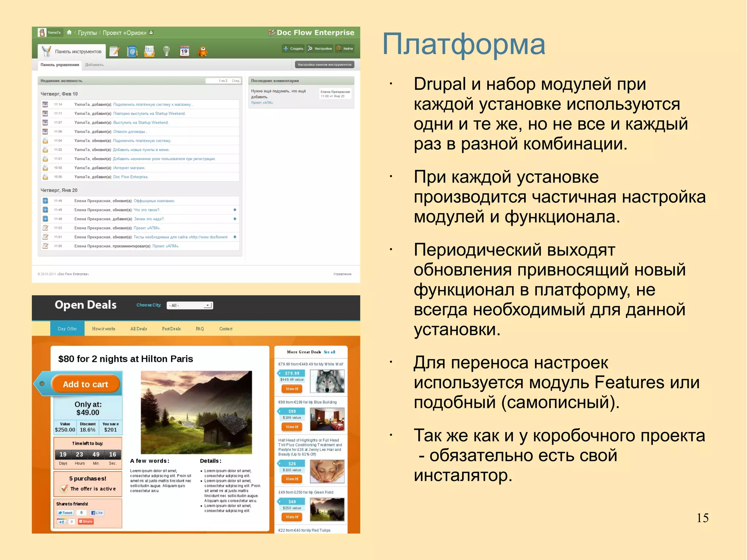Click the Настройки button

coord(320,49)
